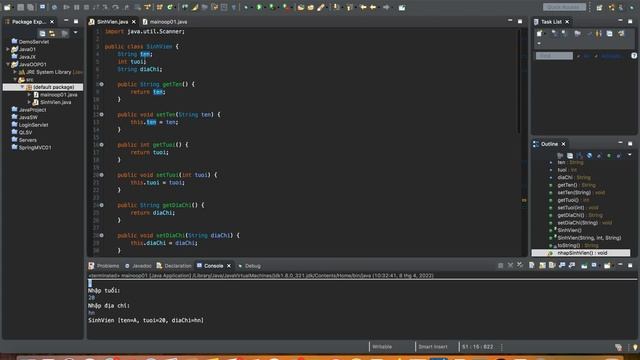Click the Back navigation arrow in toolbar
640x360 pixels.
[x=373, y=7]
